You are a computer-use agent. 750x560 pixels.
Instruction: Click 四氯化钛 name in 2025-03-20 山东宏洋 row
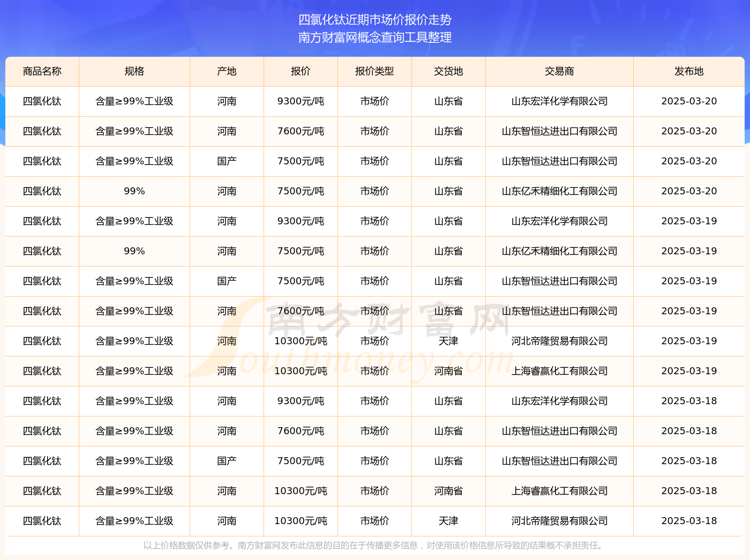[42, 101]
